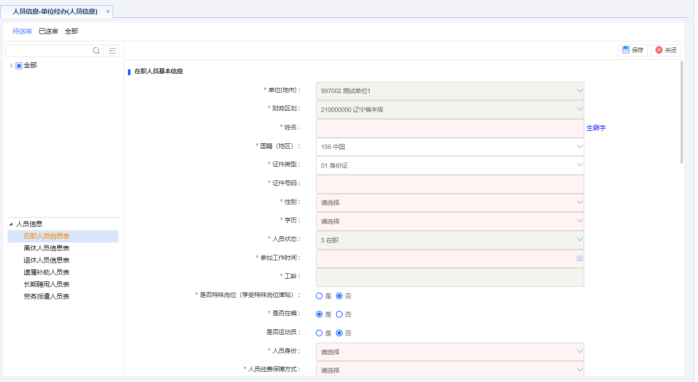Open the 证件类型 dropdown
The width and height of the screenshot is (698, 382).
[x=450, y=165]
